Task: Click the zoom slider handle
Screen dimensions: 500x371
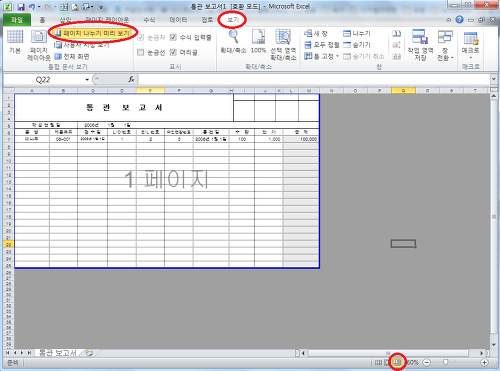Action: point(445,362)
